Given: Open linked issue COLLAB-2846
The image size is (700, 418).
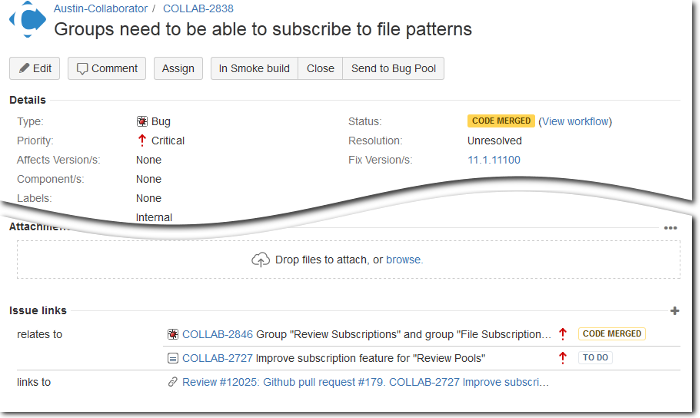Looking at the screenshot, I should tap(217, 334).
